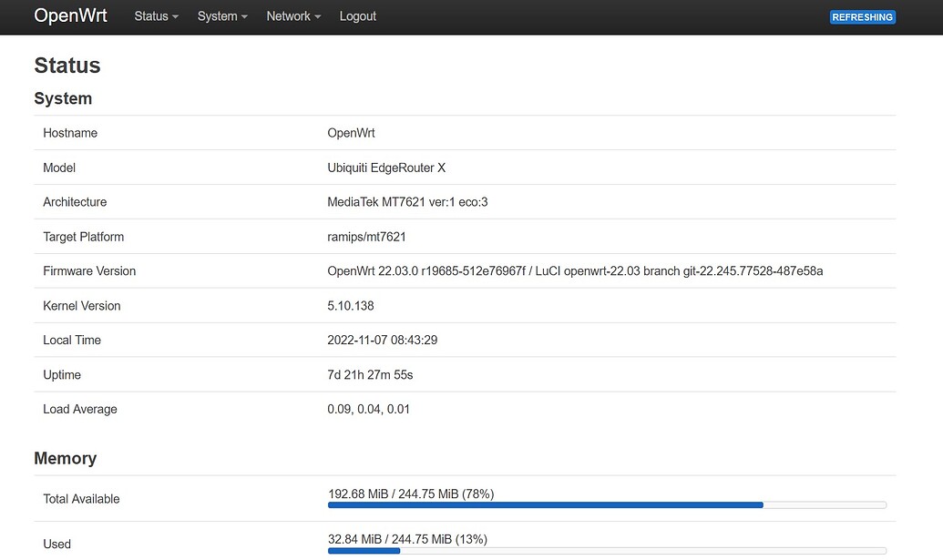Click the OpenWrt logo link

tap(70, 15)
